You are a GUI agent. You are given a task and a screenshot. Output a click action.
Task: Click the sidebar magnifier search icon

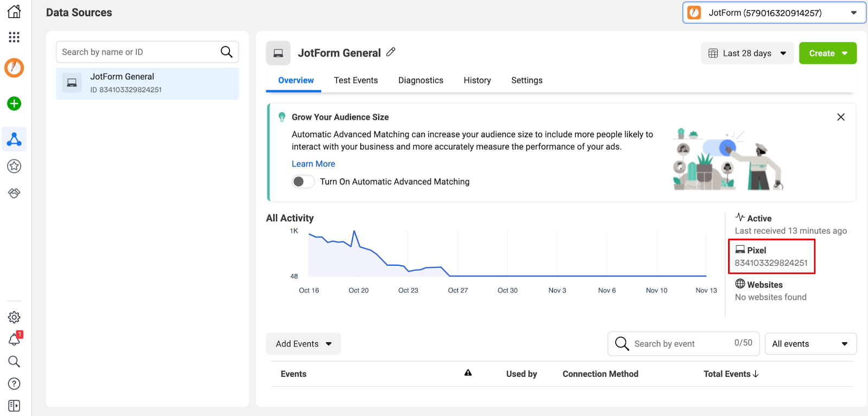(x=14, y=361)
